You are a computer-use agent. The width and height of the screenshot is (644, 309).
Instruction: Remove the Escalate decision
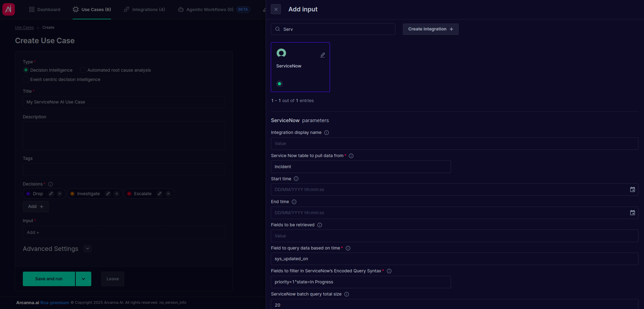click(168, 194)
